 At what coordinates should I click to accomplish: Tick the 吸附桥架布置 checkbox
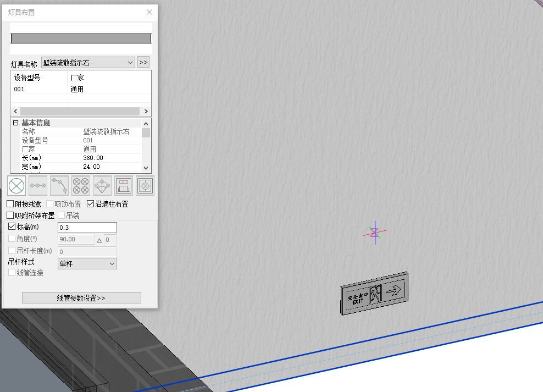tap(10, 216)
